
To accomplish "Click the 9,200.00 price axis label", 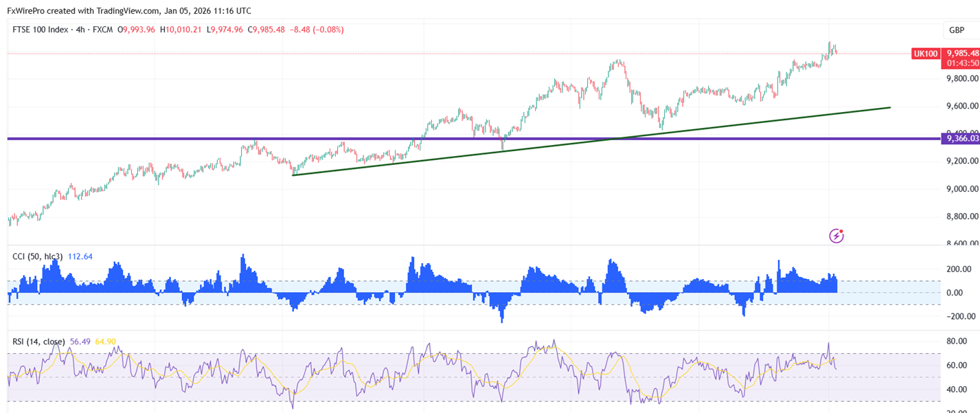I will 962,161.
